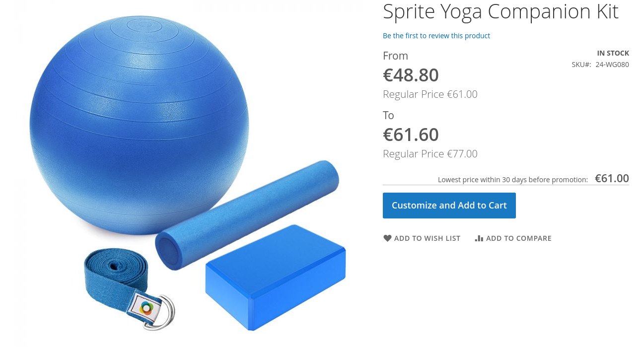This screenshot has width=644, height=352.
Task: Click Customize and Add to Cart button
Action: click(449, 206)
